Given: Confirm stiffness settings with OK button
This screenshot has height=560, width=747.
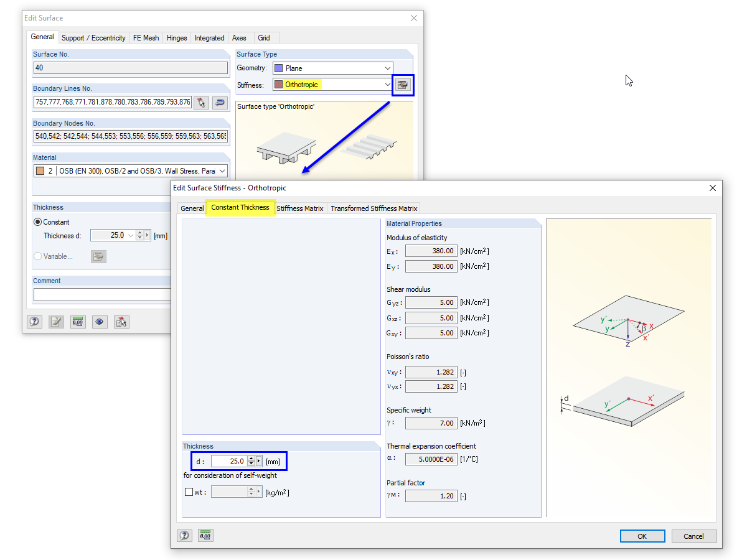Looking at the screenshot, I should tap(642, 536).
